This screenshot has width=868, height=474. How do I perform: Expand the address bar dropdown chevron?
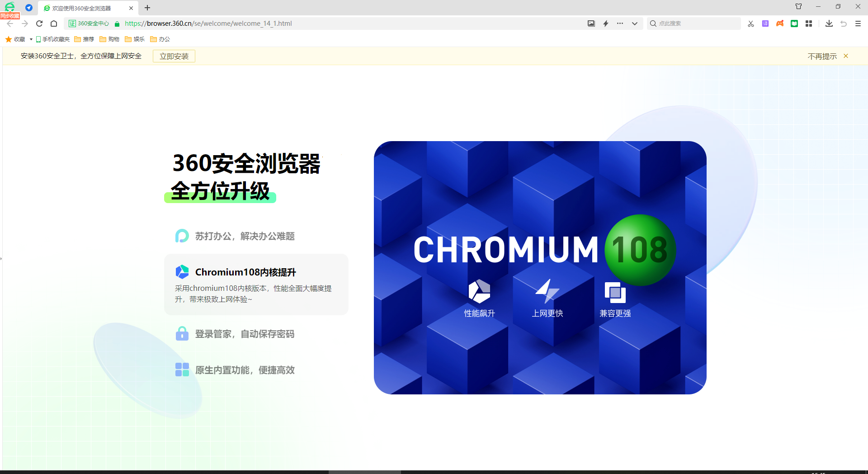pos(635,24)
